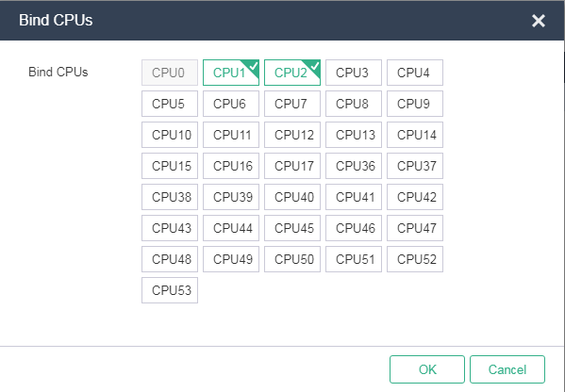This screenshot has height=392, width=565.
Task: Click the CPU53 tile
Action: point(170,290)
